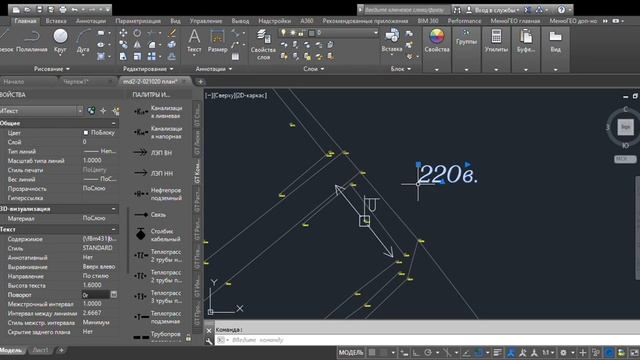Select the Move tool in Редактирование

tap(123, 33)
